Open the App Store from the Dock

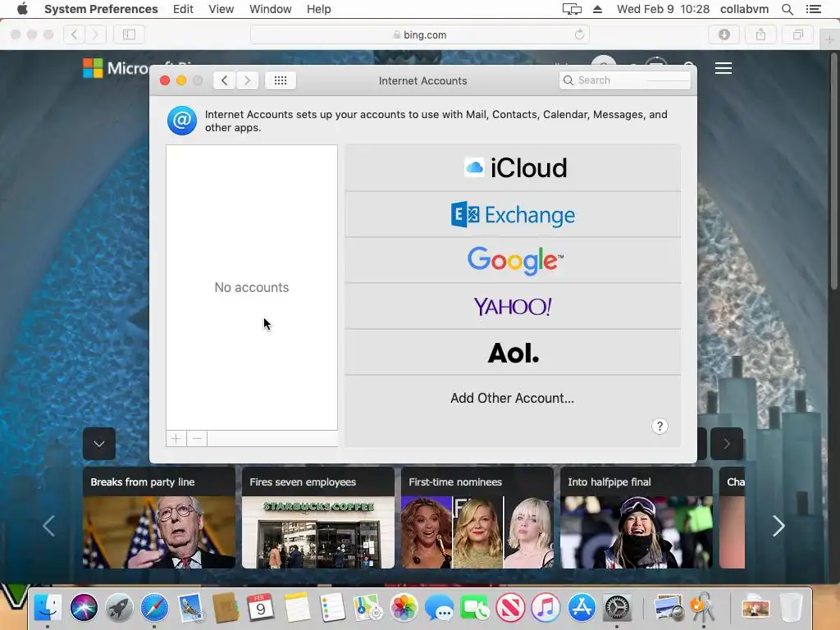click(582, 608)
